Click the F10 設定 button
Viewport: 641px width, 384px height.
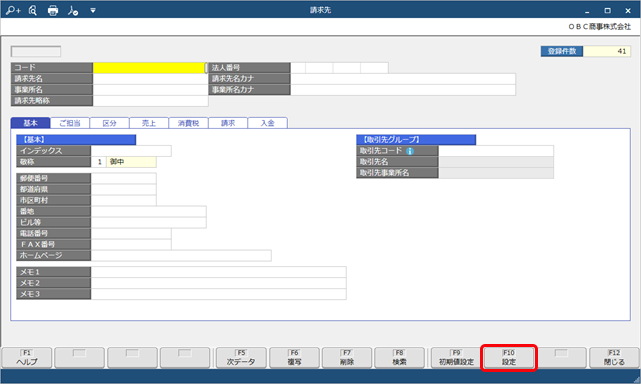509,358
